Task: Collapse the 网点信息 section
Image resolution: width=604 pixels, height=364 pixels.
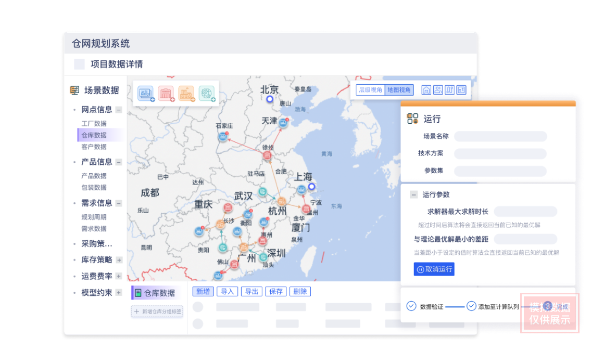Action: (x=119, y=110)
